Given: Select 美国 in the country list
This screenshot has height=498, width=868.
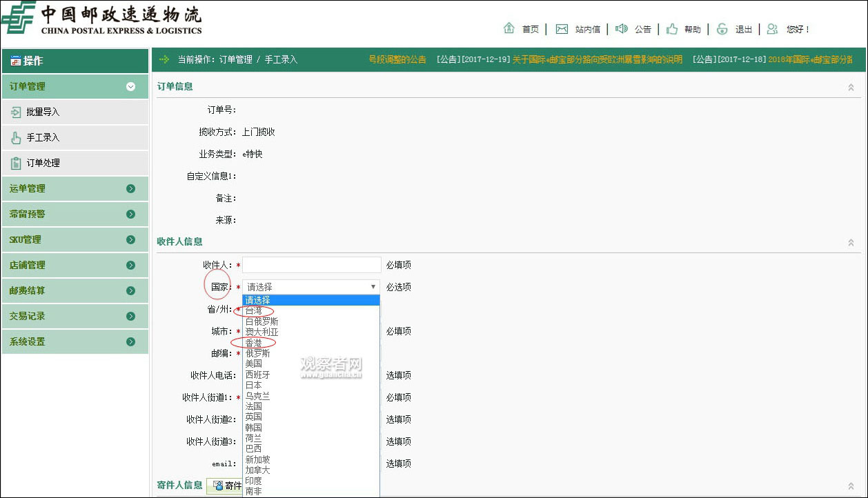Looking at the screenshot, I should click(x=311, y=363).
